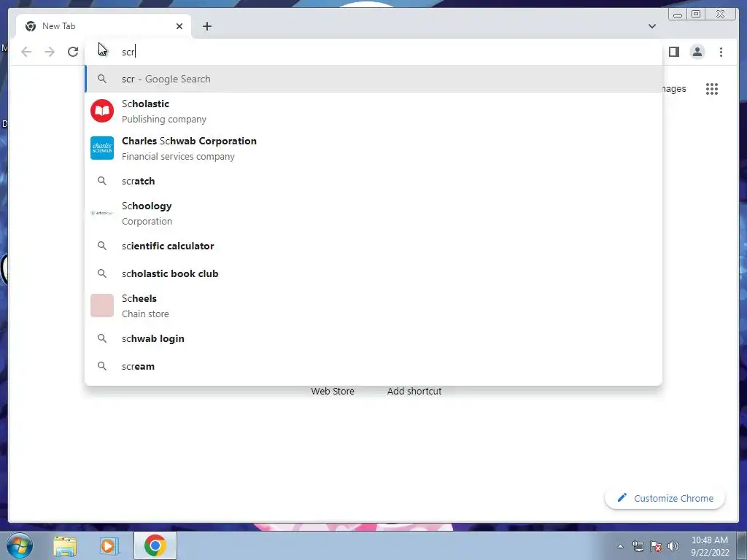Choose 'scr - Google Search' suggestion
Image resolution: width=747 pixels, height=560 pixels.
[373, 79]
